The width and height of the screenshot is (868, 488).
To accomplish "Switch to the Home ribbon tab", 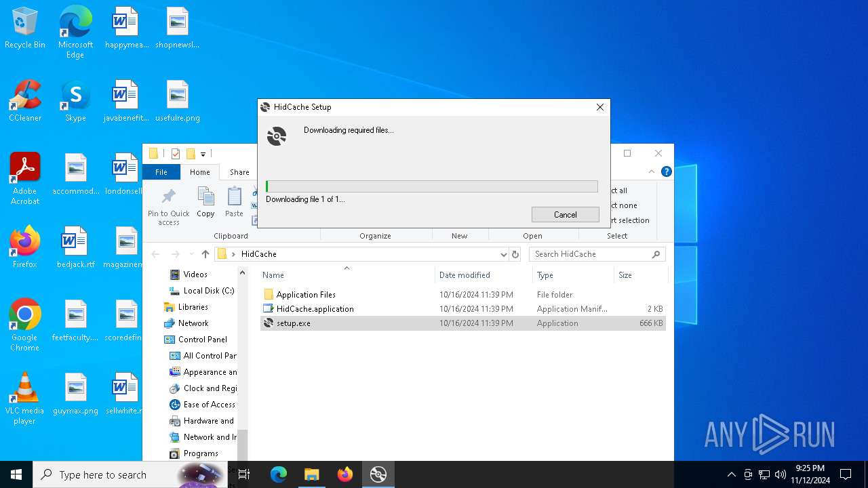I will pyautogui.click(x=200, y=172).
